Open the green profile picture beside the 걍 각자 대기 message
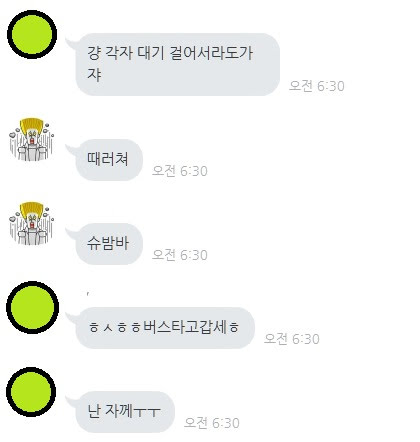Viewport: 420px width, 442px height. (x=32, y=34)
